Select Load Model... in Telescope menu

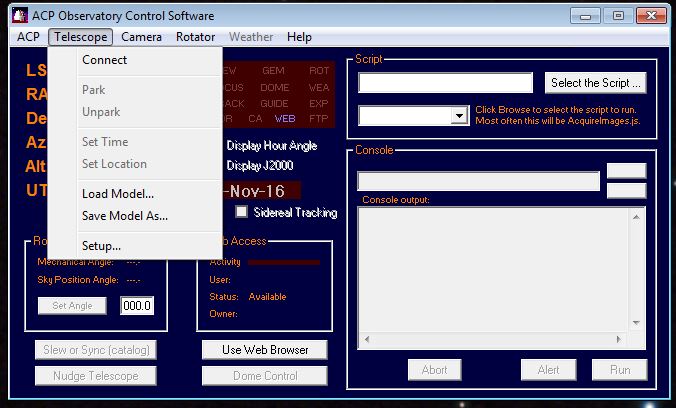(118, 194)
